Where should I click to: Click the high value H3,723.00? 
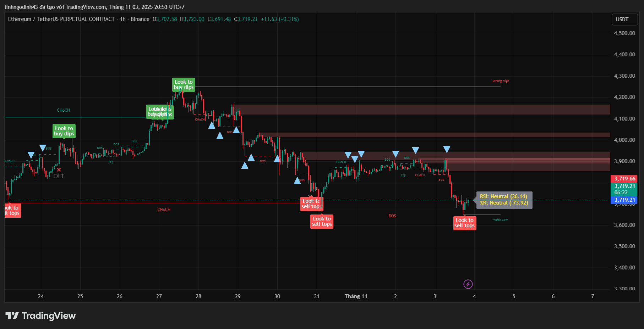pos(192,19)
